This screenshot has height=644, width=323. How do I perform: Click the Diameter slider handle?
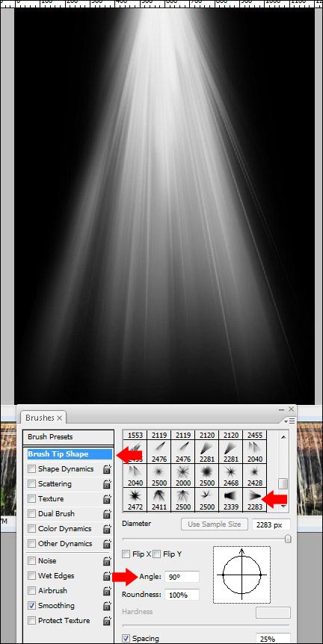pos(288,539)
